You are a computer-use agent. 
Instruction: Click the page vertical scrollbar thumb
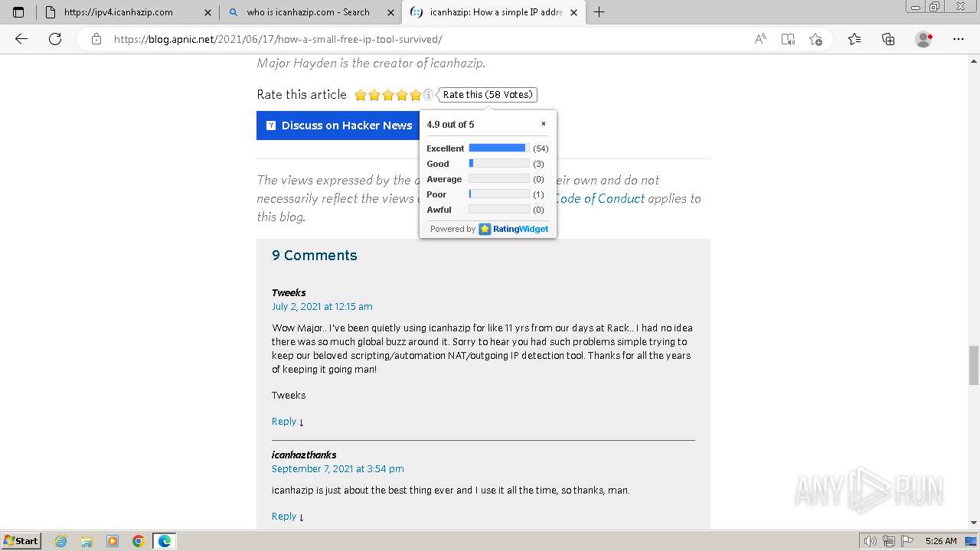coord(973,366)
